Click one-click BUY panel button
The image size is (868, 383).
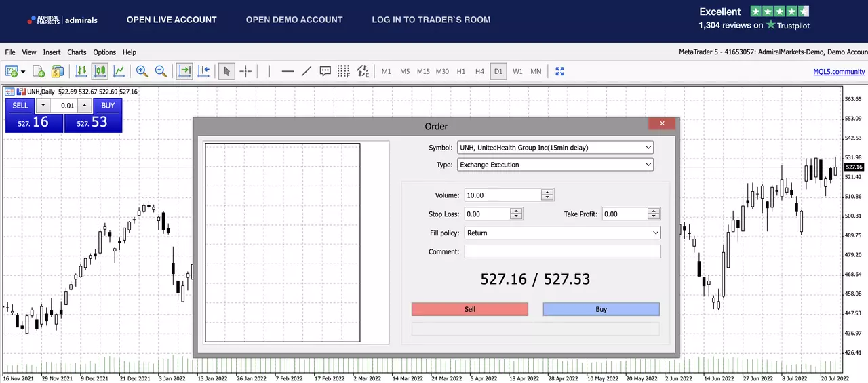click(94, 115)
